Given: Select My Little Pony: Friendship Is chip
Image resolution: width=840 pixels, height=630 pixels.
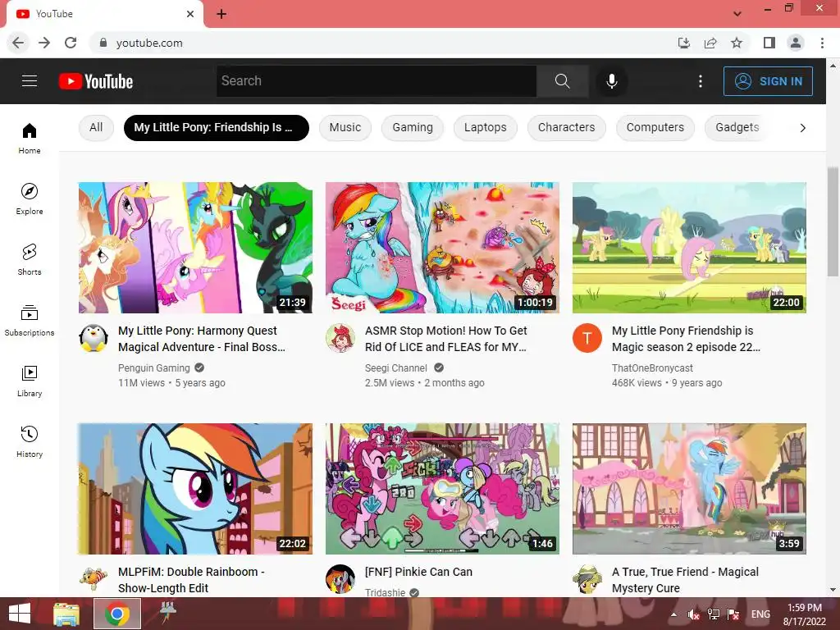Looking at the screenshot, I should [217, 127].
